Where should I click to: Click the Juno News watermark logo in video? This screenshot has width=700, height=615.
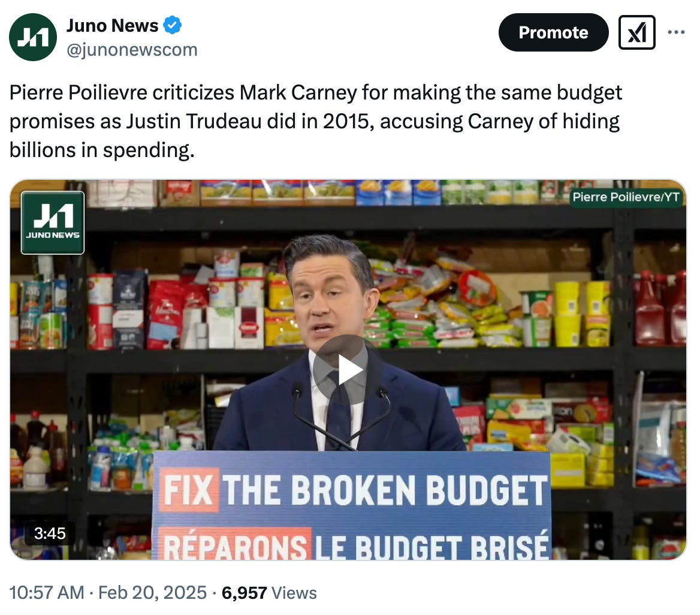(53, 222)
